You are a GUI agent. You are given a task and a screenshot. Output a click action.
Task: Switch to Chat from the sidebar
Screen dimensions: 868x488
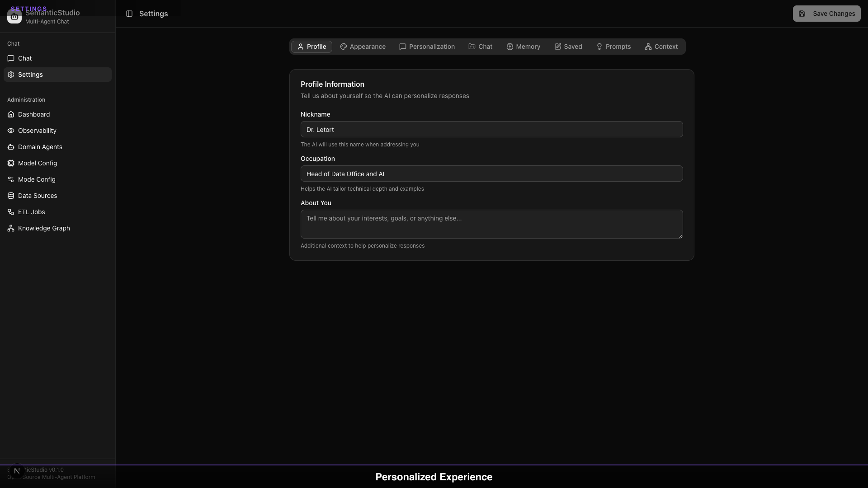(24, 58)
